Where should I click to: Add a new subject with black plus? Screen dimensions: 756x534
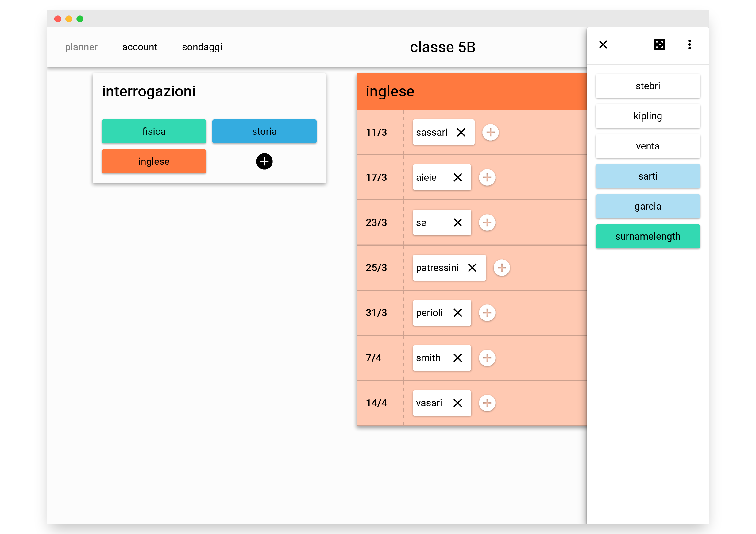pos(264,161)
